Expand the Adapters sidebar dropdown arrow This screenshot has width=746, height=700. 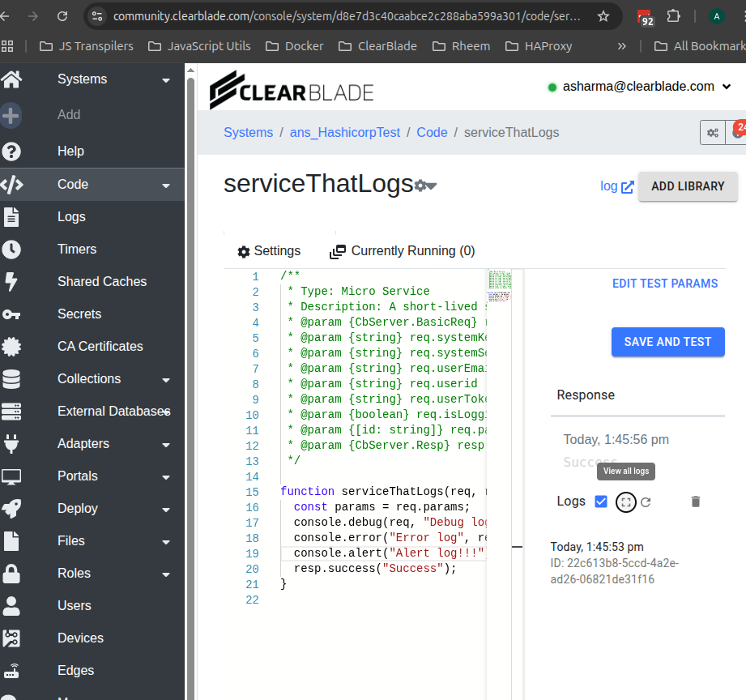[x=166, y=445]
